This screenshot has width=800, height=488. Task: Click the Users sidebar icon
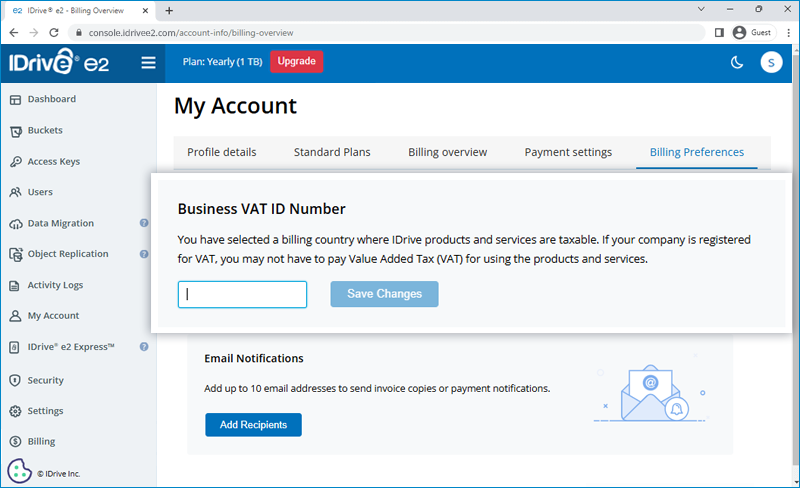[15, 192]
